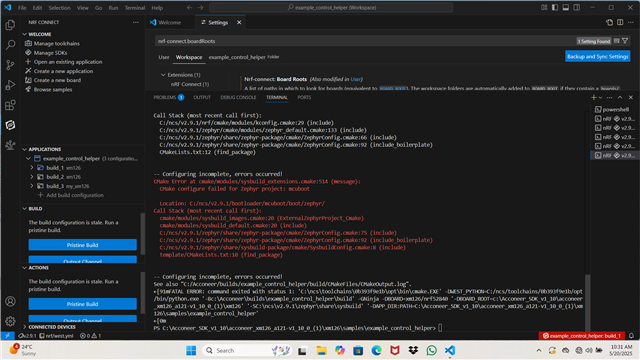Expand build_3 configuration
This screenshot has height=360, width=640.
pos(32,186)
